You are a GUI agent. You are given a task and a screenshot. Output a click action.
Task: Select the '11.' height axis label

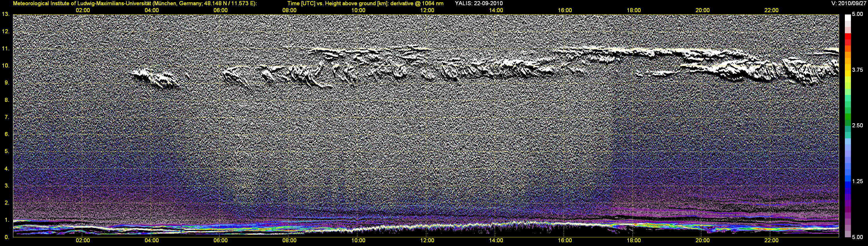click(x=6, y=49)
